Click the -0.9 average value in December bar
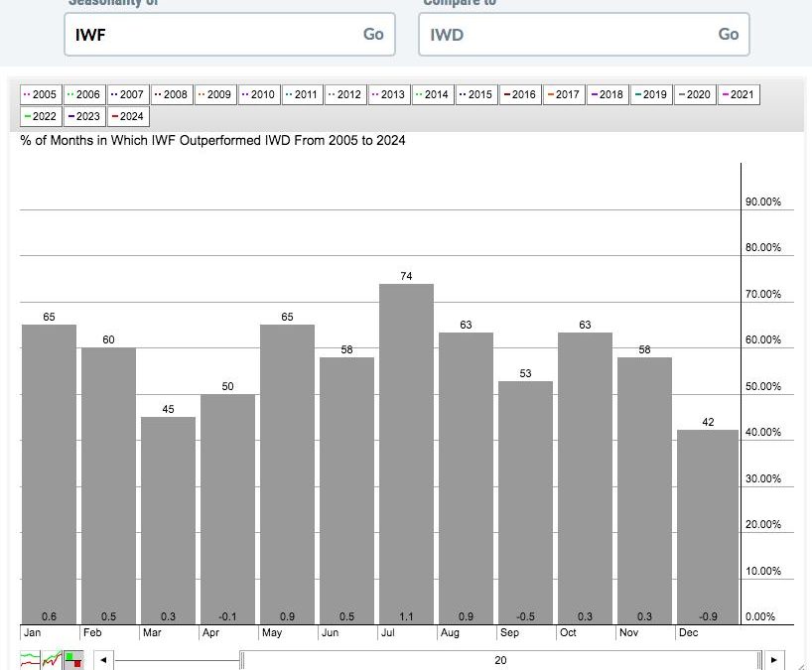 (708, 616)
